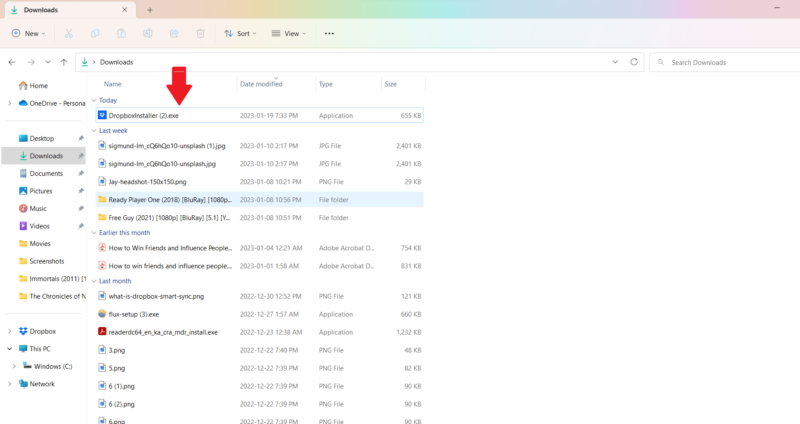
Task: Open the Screenshots folder in sidebar
Action: [43, 261]
